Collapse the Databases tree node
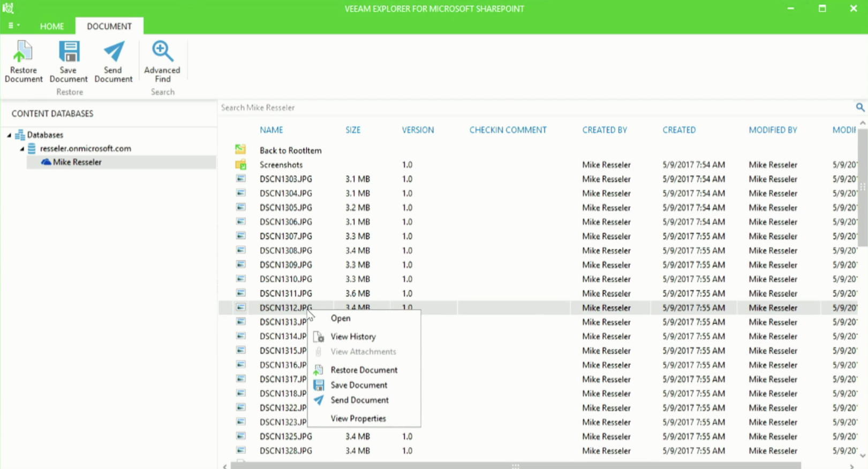This screenshot has height=469, width=868. click(9, 135)
